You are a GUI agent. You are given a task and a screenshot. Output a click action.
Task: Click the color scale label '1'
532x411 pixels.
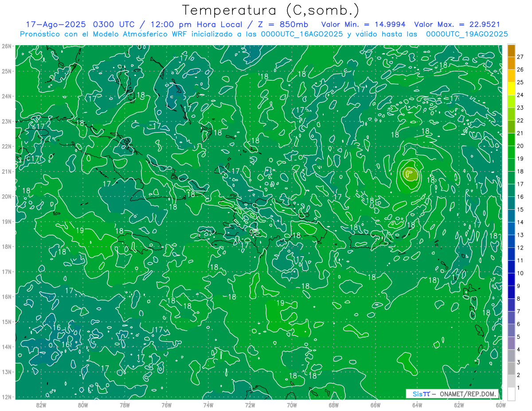(x=519, y=388)
